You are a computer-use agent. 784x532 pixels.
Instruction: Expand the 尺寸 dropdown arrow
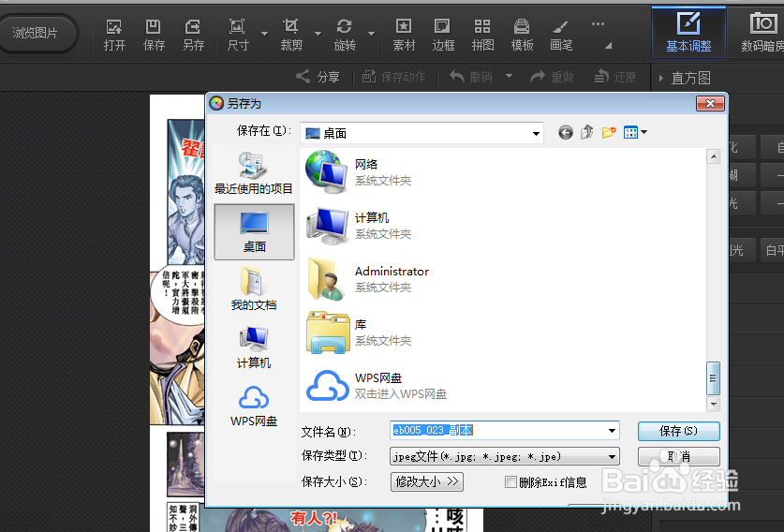(x=264, y=34)
